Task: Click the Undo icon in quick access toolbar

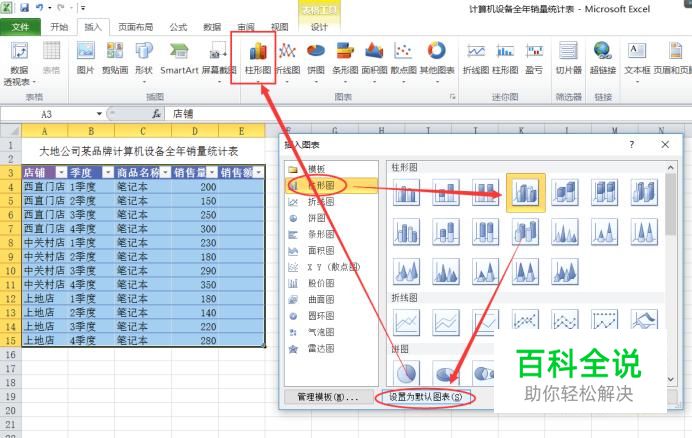Action: pyautogui.click(x=40, y=8)
